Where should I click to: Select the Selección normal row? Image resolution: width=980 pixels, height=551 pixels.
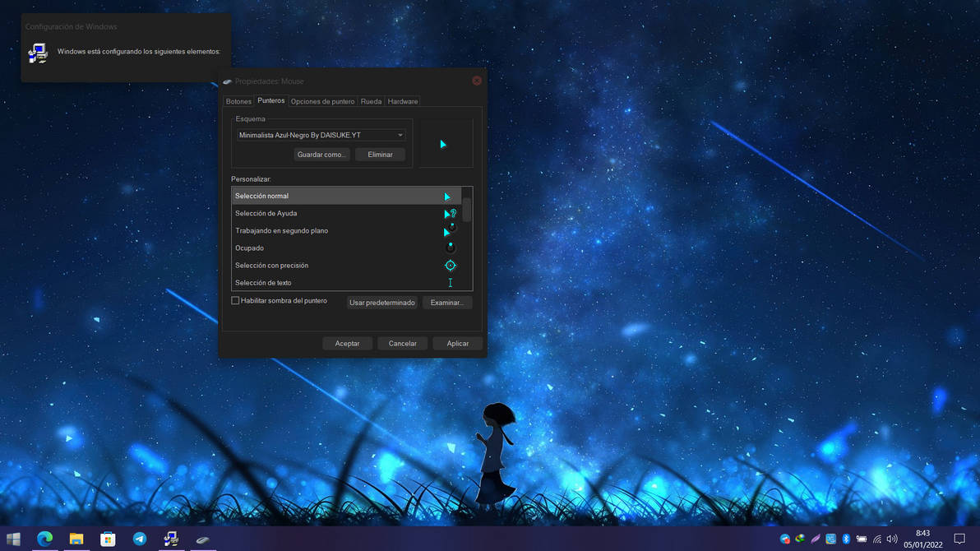(346, 196)
